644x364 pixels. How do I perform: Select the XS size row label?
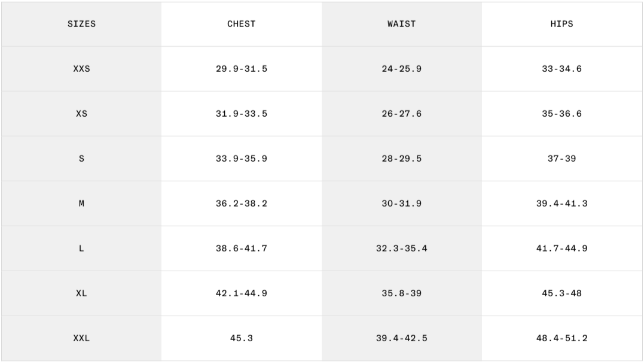81,114
